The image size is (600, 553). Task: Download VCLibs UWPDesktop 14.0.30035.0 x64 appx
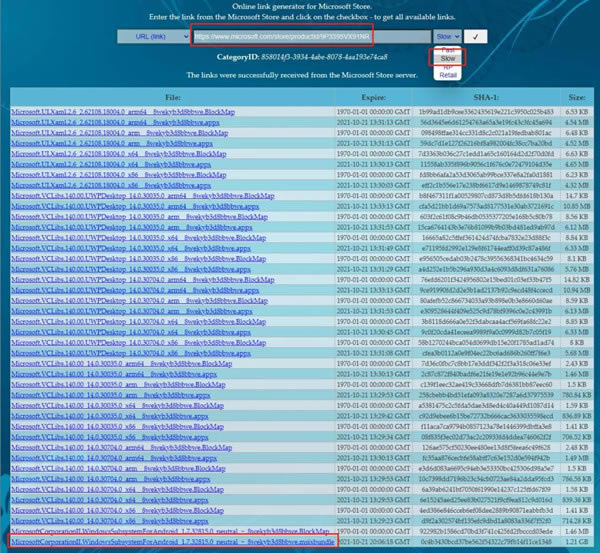pos(131,248)
